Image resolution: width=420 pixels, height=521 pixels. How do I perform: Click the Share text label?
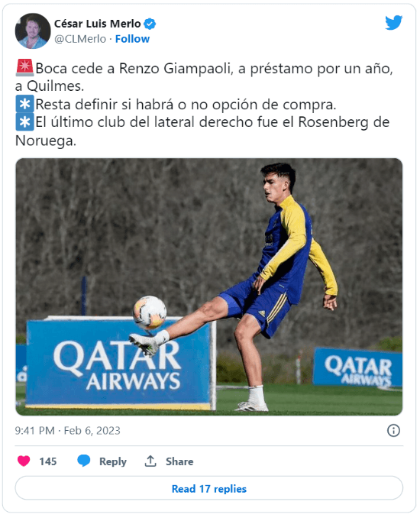point(179,461)
